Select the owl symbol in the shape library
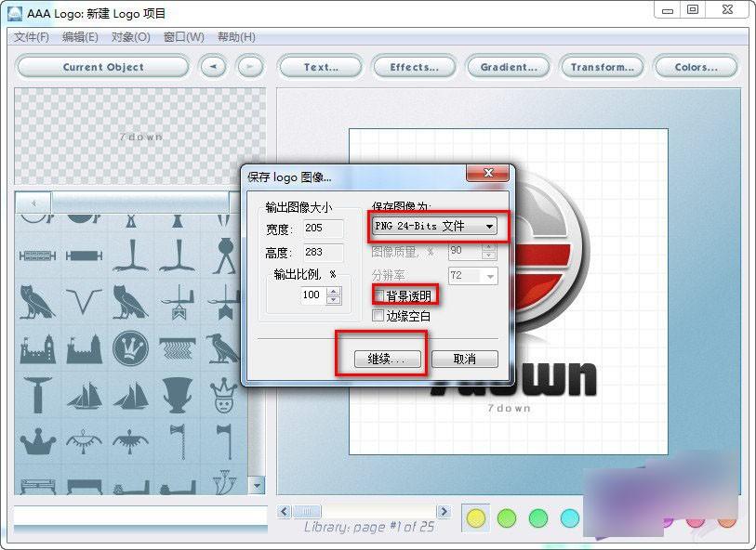This screenshot has height=550, width=756. 35,304
